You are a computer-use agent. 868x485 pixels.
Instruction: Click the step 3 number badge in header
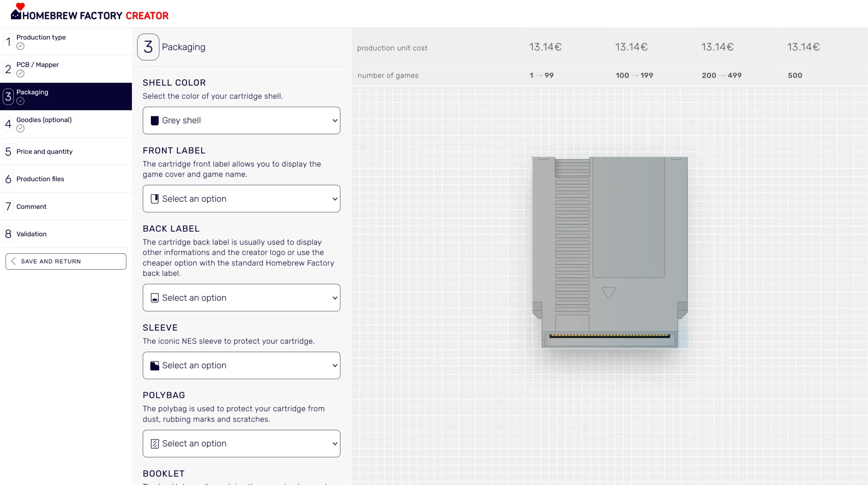[x=148, y=47]
